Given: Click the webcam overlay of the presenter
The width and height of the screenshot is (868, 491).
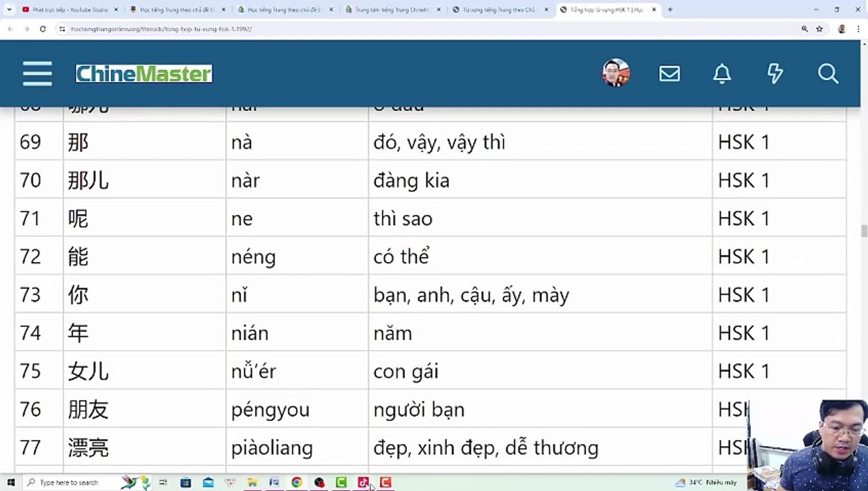Looking at the screenshot, I should 808,445.
